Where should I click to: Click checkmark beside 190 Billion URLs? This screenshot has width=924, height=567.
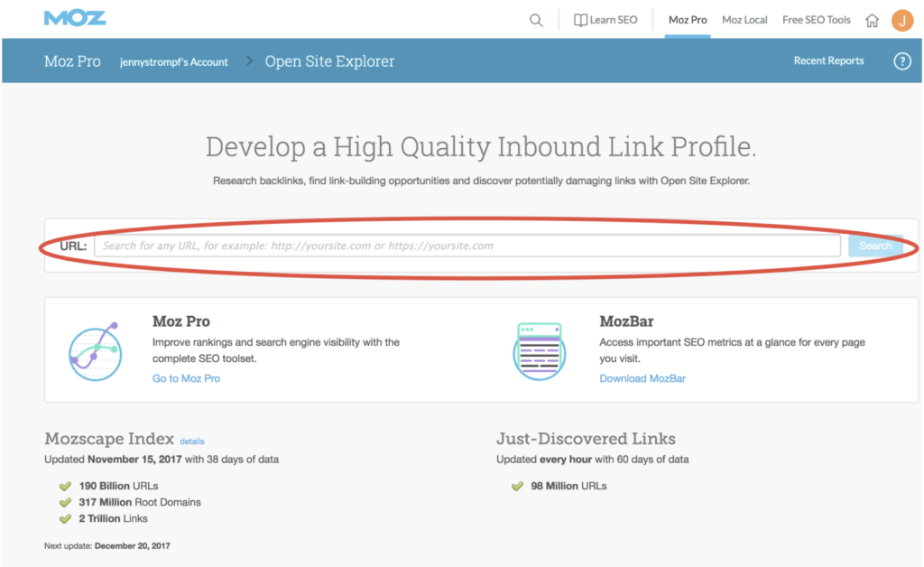(x=65, y=487)
